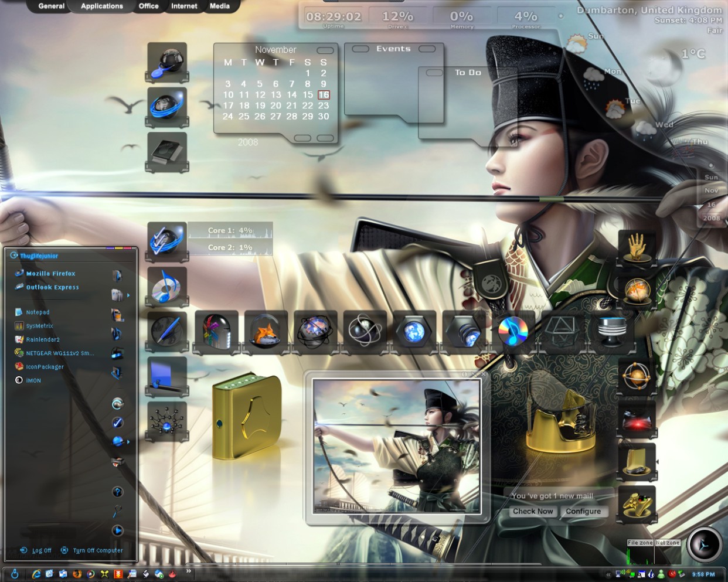This screenshot has height=582, width=728.
Task: Click the archer wallpaper preview thumbnail
Action: pos(397,447)
